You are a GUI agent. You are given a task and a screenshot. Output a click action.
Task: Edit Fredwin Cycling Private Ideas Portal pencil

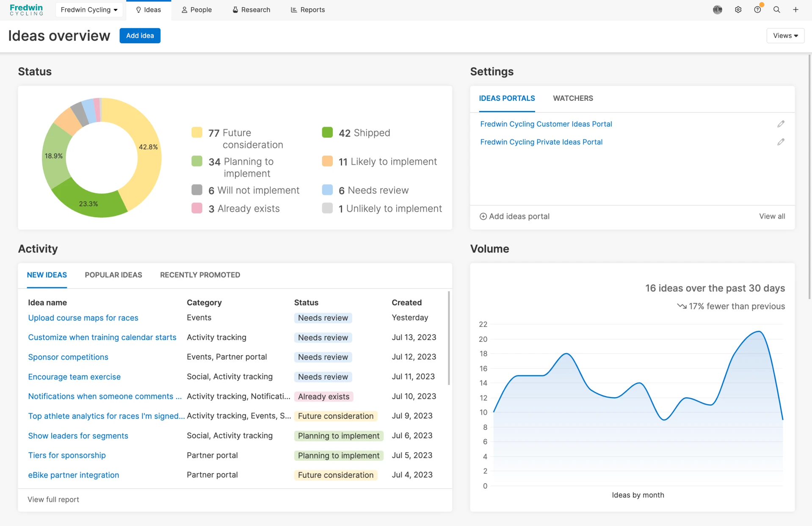click(x=781, y=142)
